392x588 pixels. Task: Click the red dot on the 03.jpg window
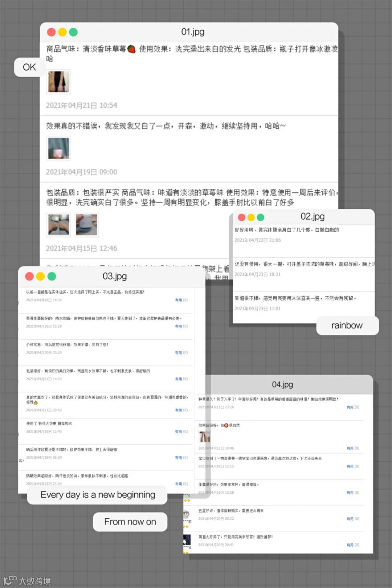click(x=29, y=277)
